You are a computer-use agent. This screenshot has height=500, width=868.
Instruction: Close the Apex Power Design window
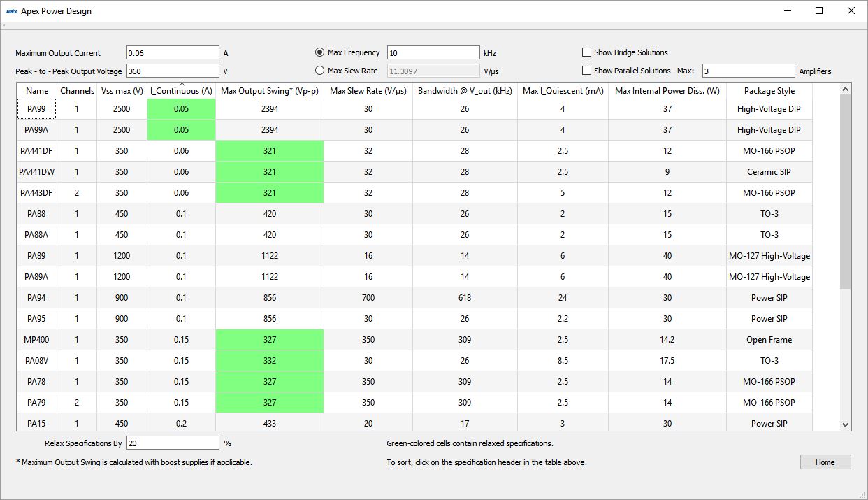coord(851,10)
